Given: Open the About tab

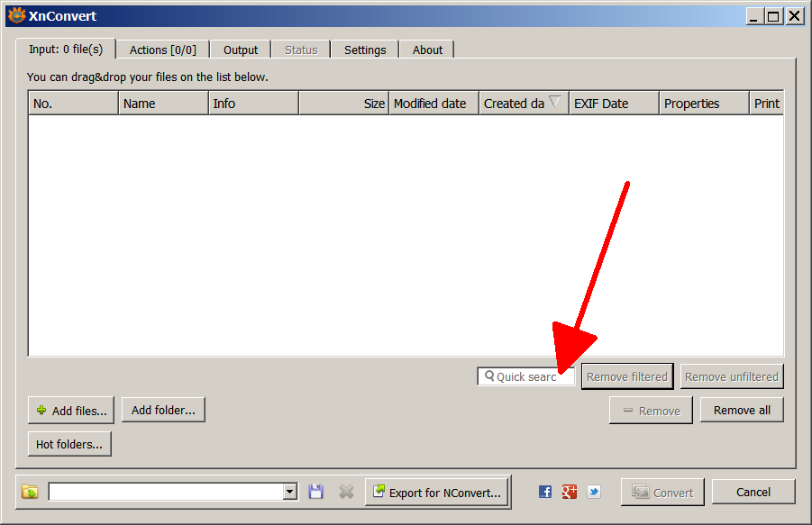Looking at the screenshot, I should [x=427, y=50].
